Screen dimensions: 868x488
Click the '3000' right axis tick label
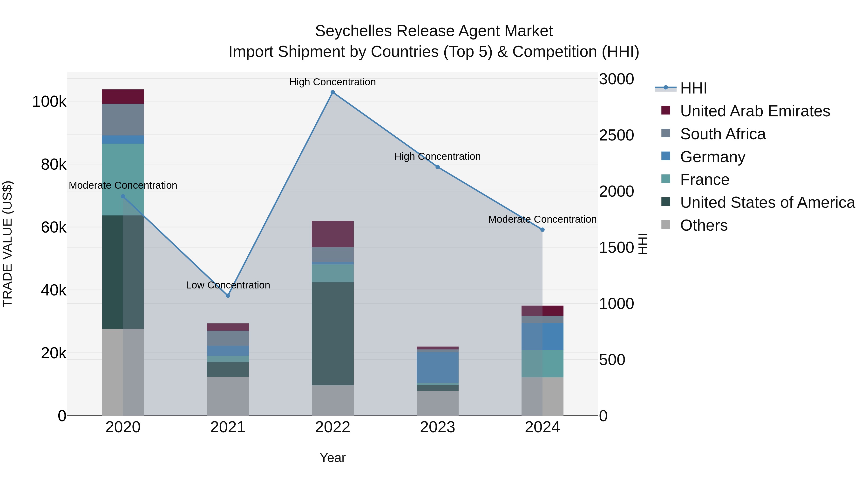click(617, 79)
